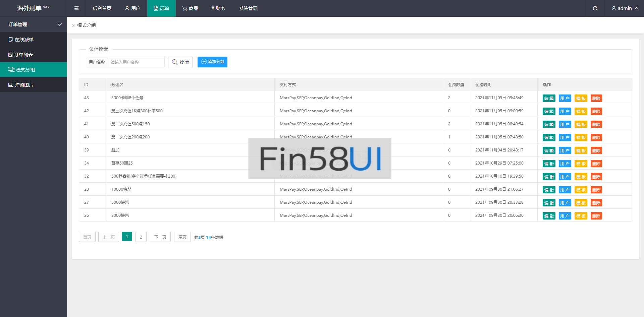Open the 商品 top menu

point(190,8)
